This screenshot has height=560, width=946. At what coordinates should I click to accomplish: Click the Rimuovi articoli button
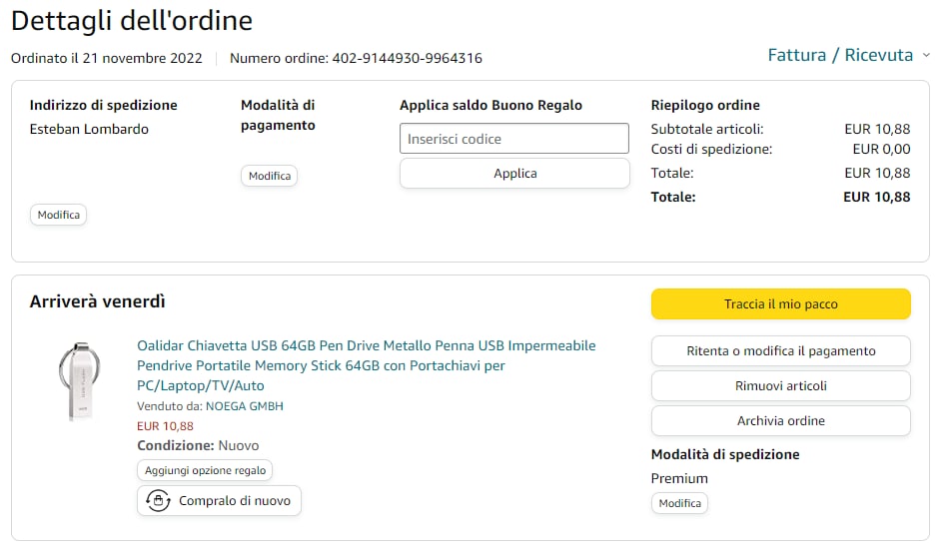(780, 386)
